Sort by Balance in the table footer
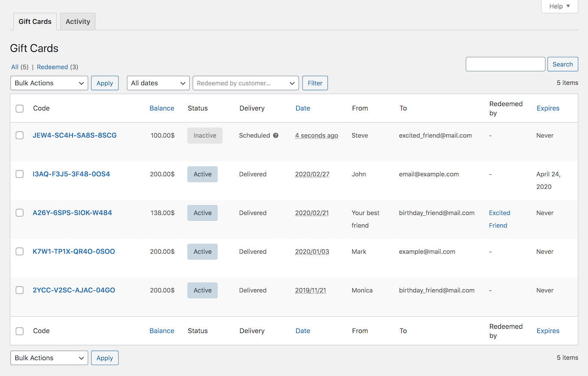This screenshot has height=376, width=588. [162, 331]
